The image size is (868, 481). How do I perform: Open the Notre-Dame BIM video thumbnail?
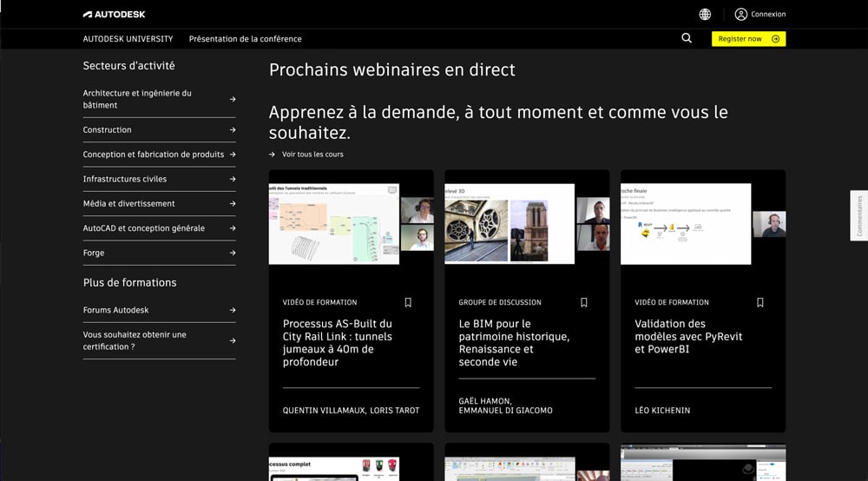(527, 224)
